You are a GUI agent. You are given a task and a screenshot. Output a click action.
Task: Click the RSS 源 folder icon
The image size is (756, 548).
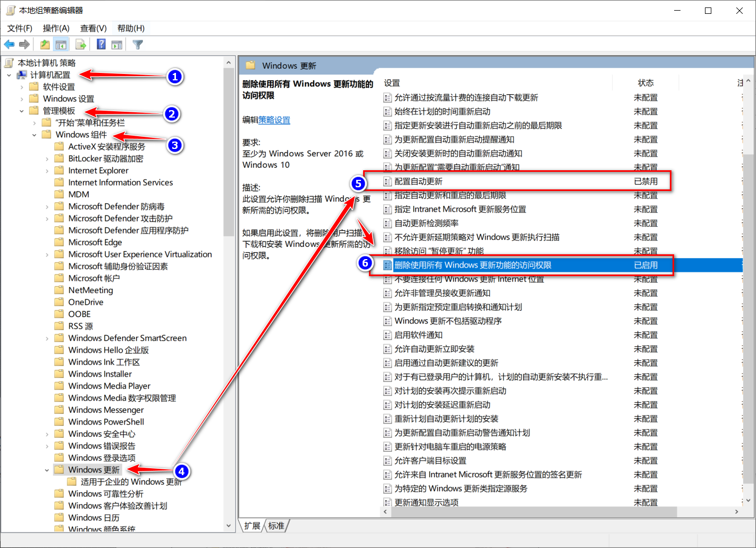(x=59, y=326)
